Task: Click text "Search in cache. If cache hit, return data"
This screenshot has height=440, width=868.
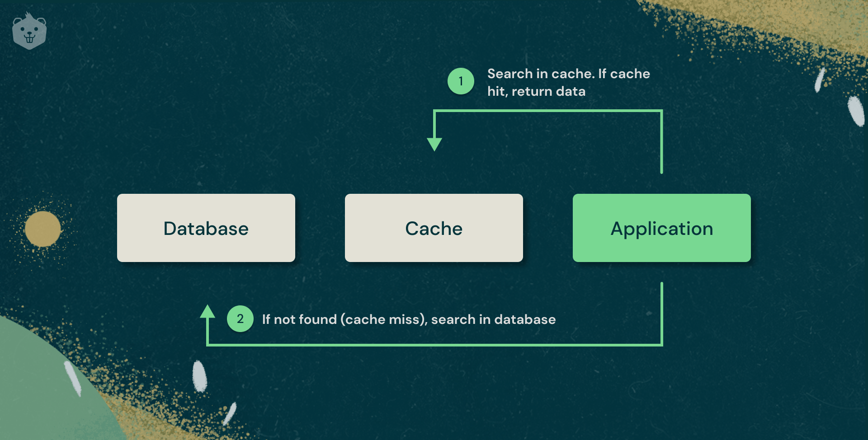Action: pos(569,83)
